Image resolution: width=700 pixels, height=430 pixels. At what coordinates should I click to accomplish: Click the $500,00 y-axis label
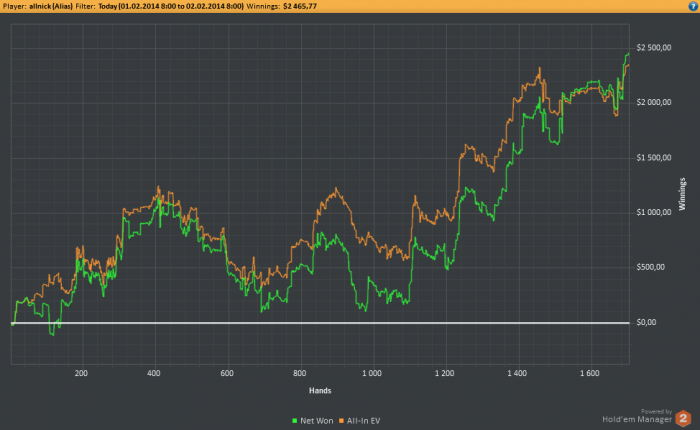[x=650, y=267]
